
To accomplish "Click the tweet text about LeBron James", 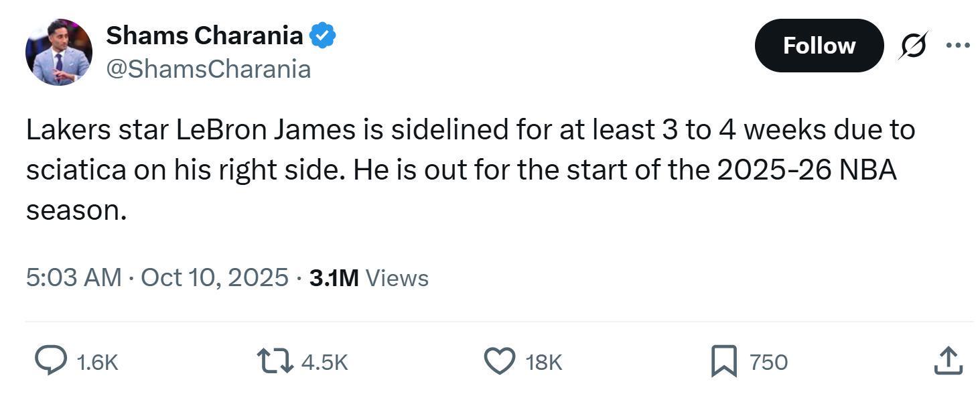I will click(469, 170).
